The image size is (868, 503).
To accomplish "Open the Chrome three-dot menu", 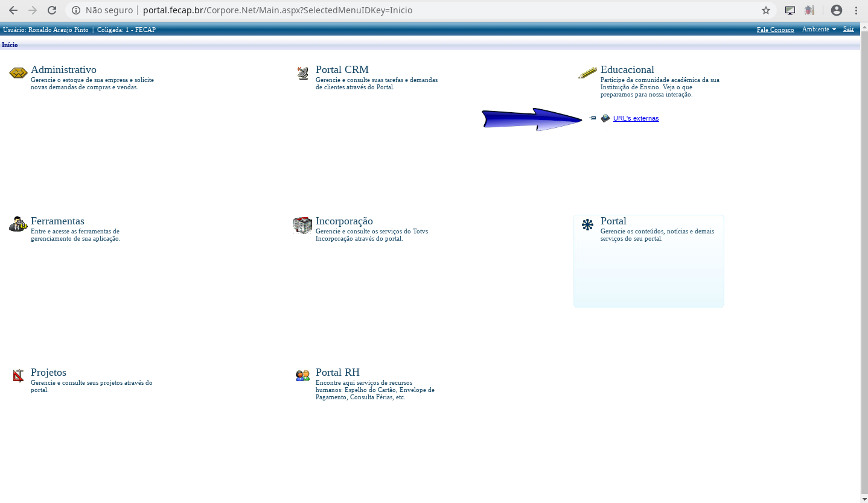I will coord(857,10).
